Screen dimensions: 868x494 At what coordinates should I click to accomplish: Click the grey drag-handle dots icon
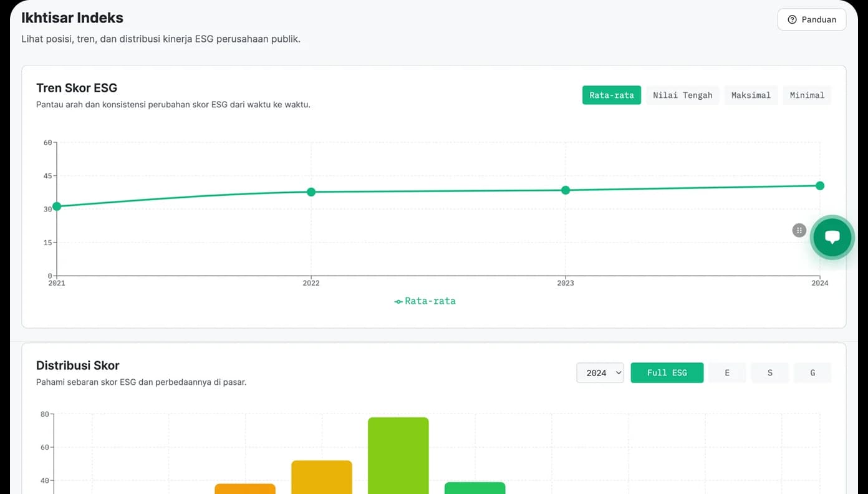799,230
